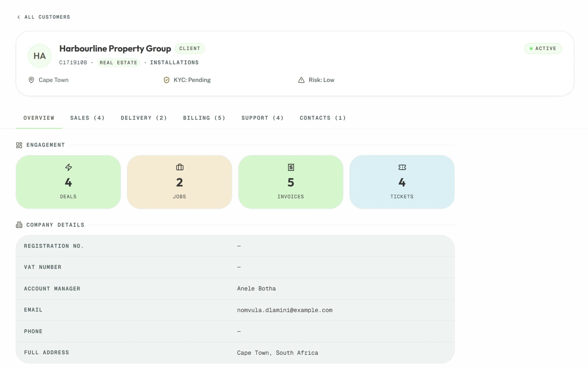
Task: Click the REGISTRATION NO. label
Action: [x=54, y=246]
